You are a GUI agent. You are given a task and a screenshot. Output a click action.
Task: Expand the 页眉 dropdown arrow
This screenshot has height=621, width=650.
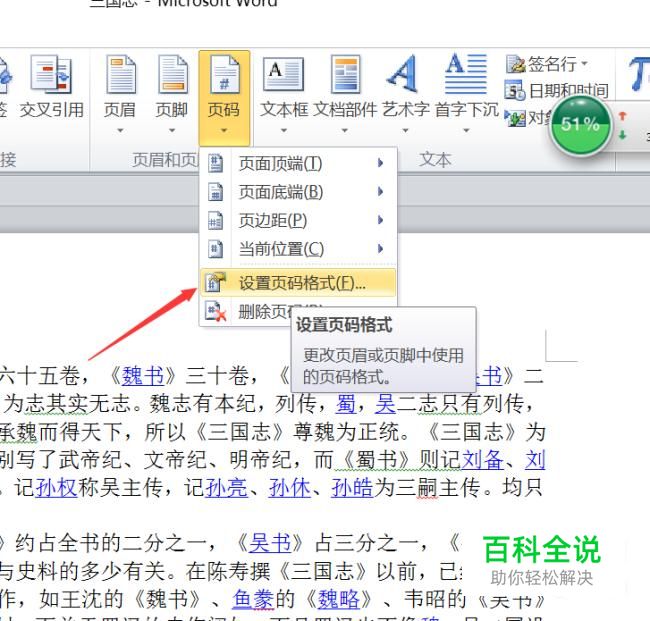pos(120,130)
